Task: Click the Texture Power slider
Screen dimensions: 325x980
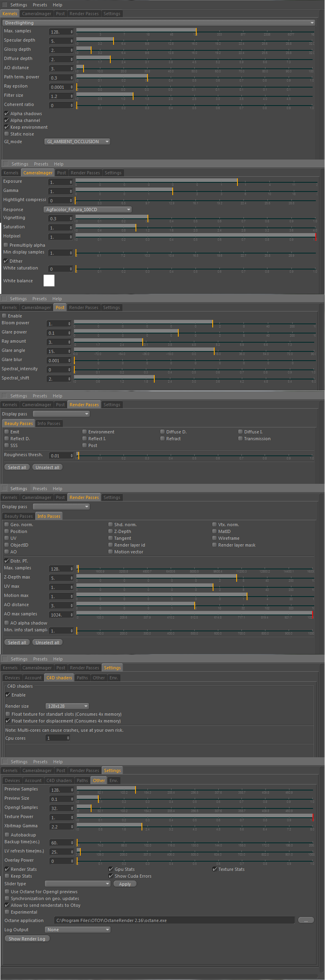Action: click(x=195, y=817)
